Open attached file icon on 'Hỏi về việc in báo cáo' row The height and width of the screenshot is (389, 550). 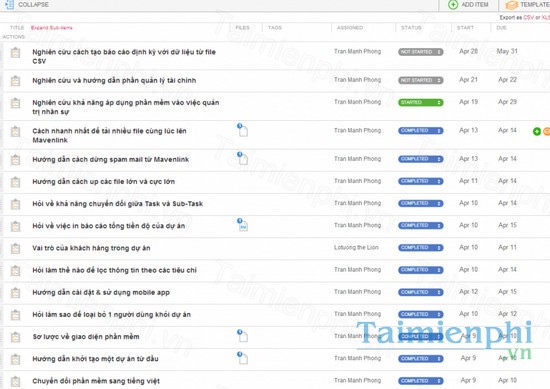coord(242,224)
